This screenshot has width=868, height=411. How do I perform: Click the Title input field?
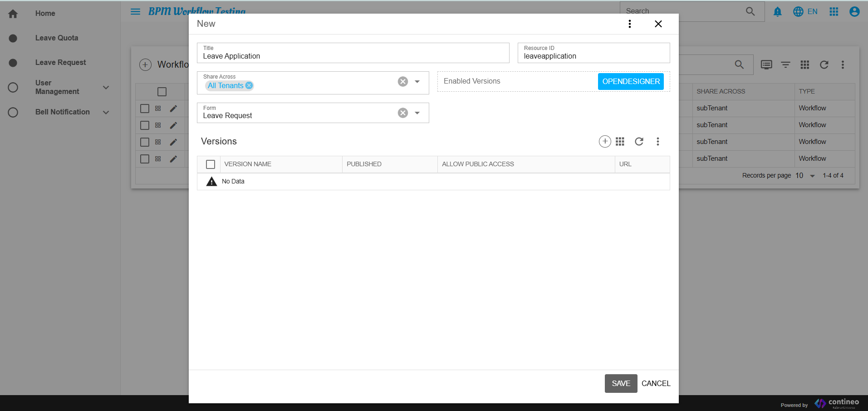click(353, 53)
